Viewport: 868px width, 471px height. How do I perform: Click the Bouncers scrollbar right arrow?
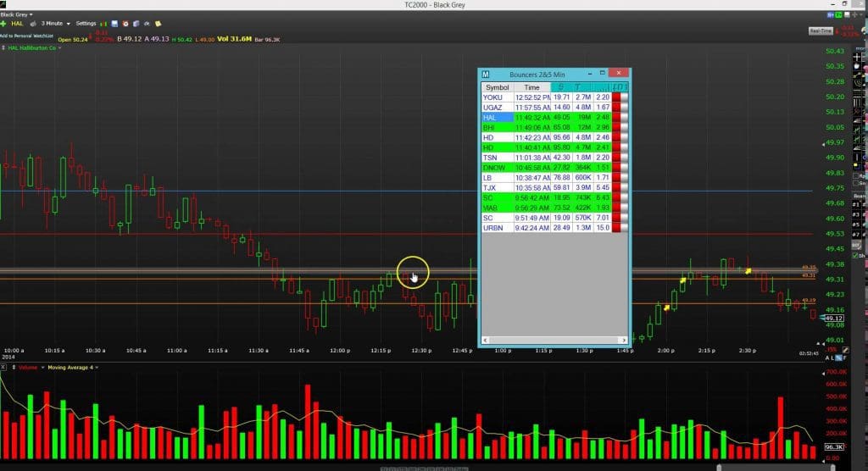tap(624, 341)
